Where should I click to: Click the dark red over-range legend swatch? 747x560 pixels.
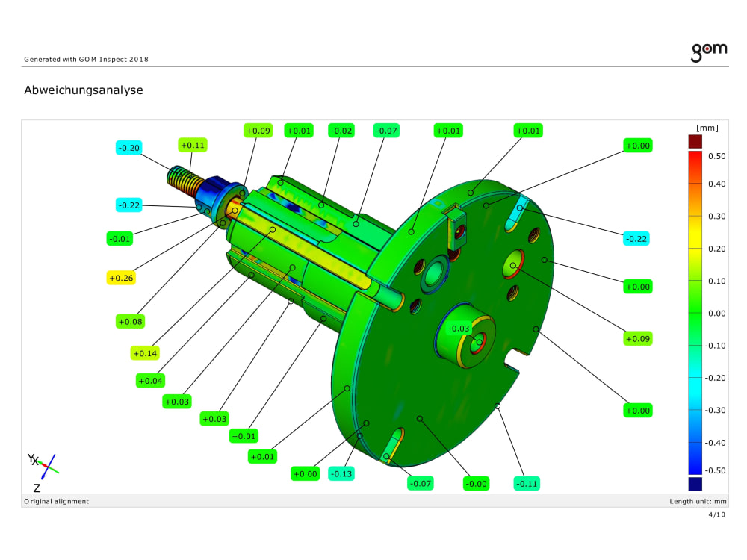695,141
